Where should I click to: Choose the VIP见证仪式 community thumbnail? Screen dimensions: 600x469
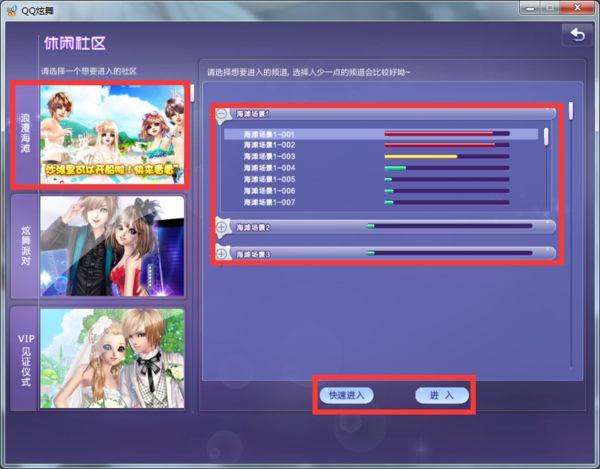(112, 358)
